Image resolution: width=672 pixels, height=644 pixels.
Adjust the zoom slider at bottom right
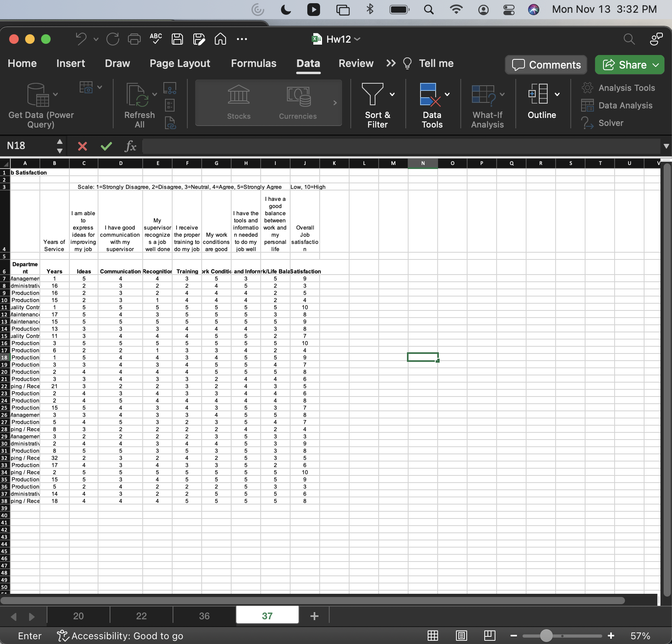tap(547, 636)
